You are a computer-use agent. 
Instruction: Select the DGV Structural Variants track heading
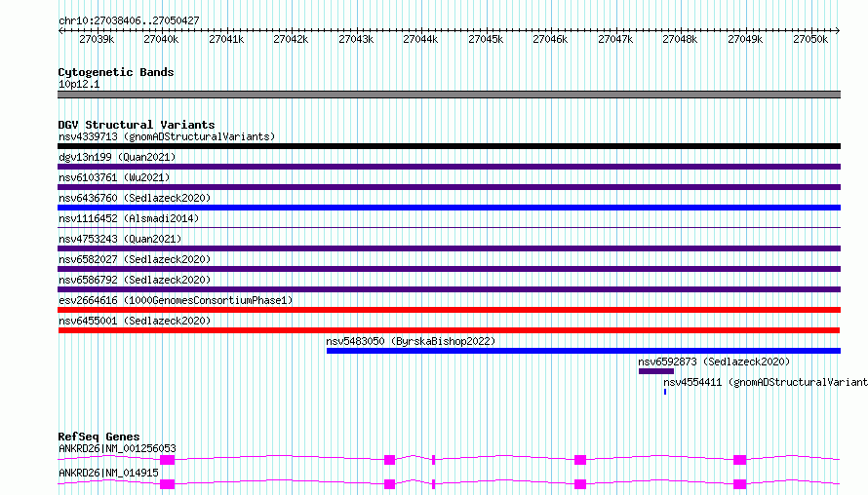(x=137, y=125)
